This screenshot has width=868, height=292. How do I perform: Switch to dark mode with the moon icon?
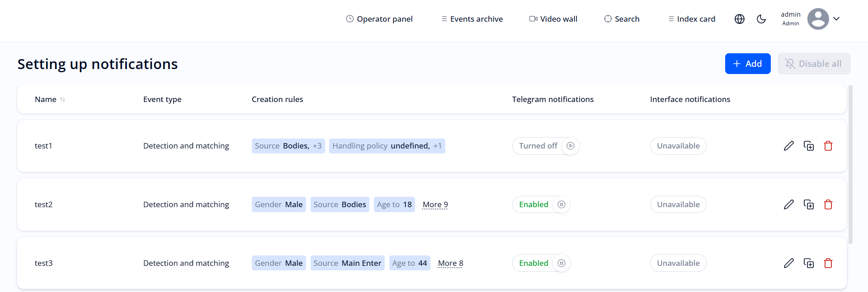[x=761, y=19]
